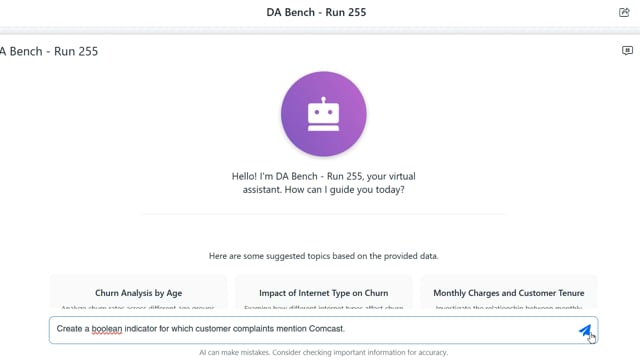Image resolution: width=640 pixels, height=360 pixels.
Task: Click the word Comcast in the typed message
Action: pos(326,329)
